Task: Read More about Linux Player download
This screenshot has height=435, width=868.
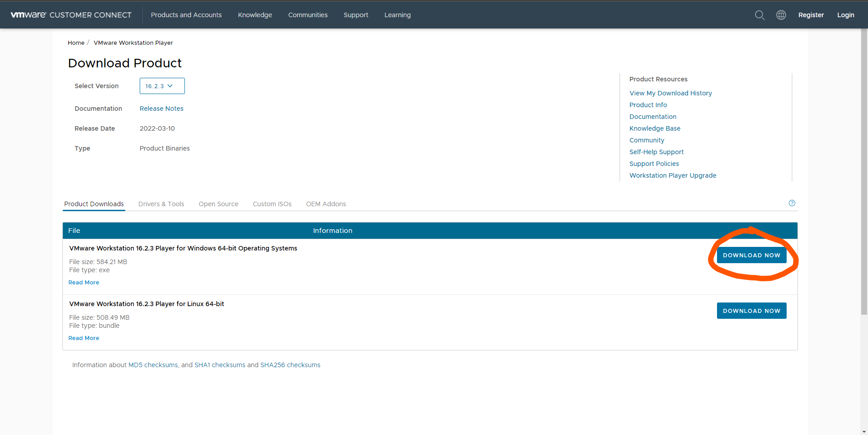Action: pyautogui.click(x=84, y=338)
